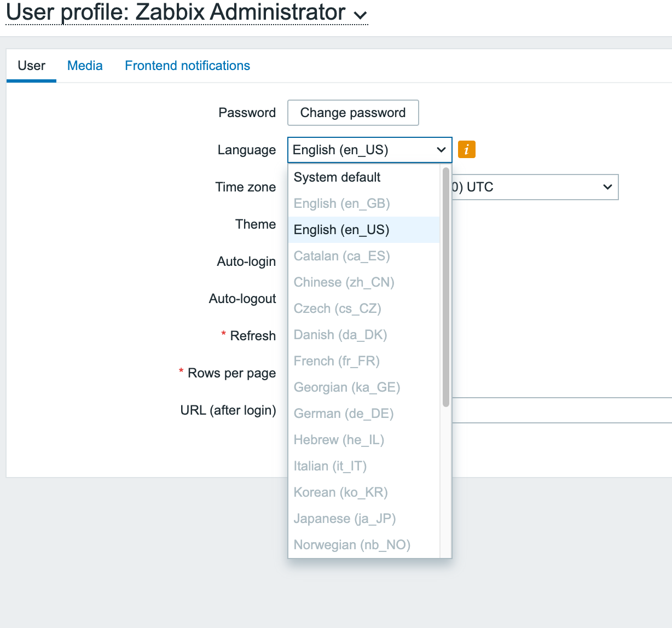Choose French (fr_FR) language
Viewport: 672px width, 628px height.
click(x=336, y=360)
